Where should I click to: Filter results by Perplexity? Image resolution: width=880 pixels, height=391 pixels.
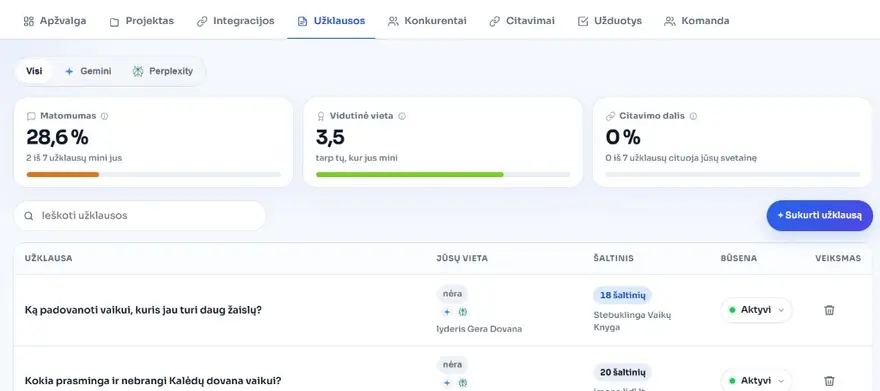[x=163, y=71]
